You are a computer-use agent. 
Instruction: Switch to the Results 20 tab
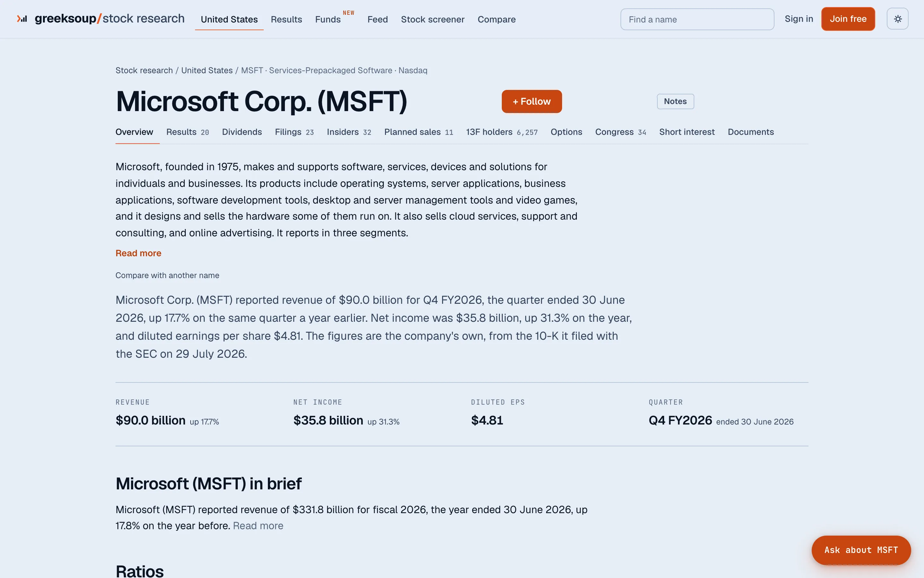tap(187, 132)
